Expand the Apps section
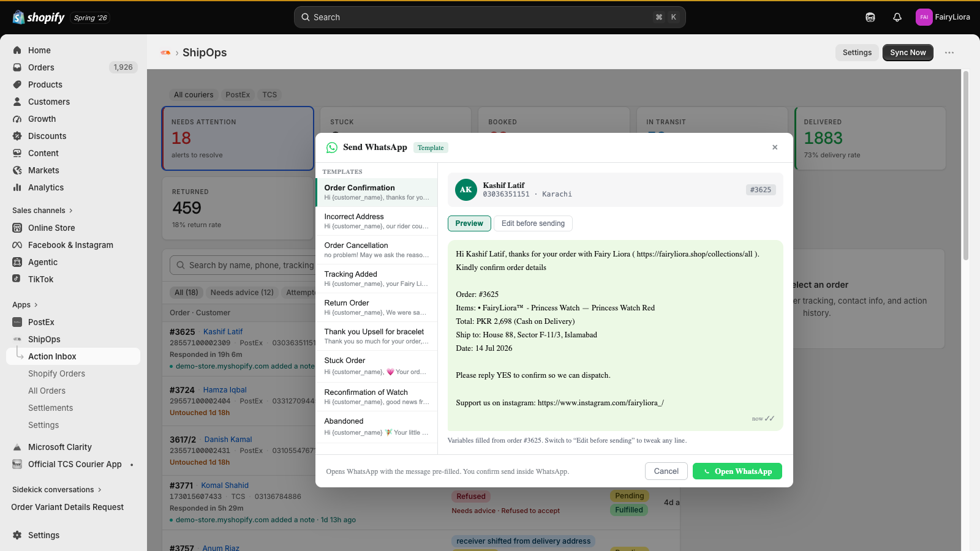 tap(25, 305)
